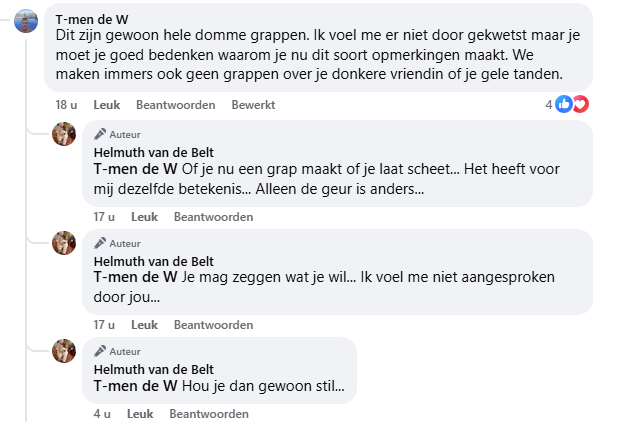Screen dimensions: 632x422
Task: Open avatar on the 'niet aangesproken' reply
Action: coord(64,243)
